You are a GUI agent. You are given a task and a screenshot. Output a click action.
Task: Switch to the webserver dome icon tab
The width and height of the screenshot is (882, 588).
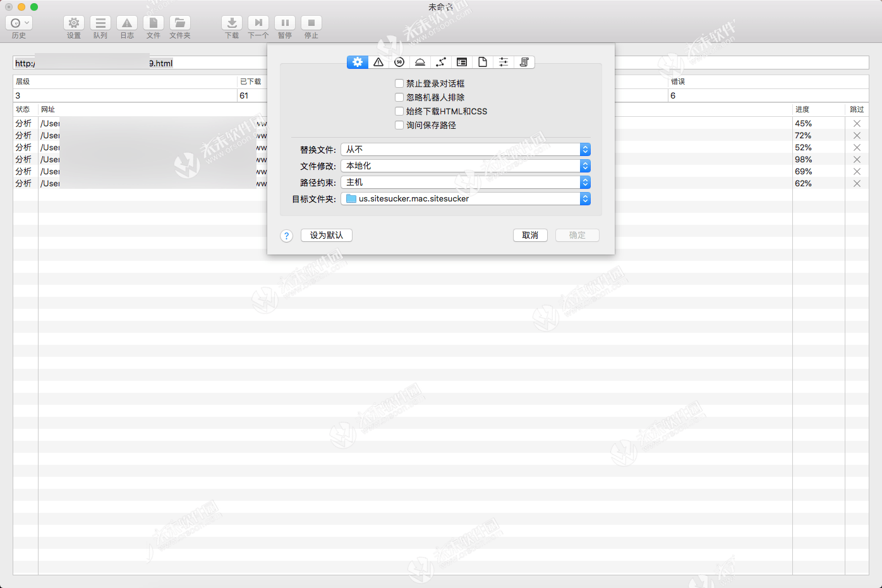(420, 62)
